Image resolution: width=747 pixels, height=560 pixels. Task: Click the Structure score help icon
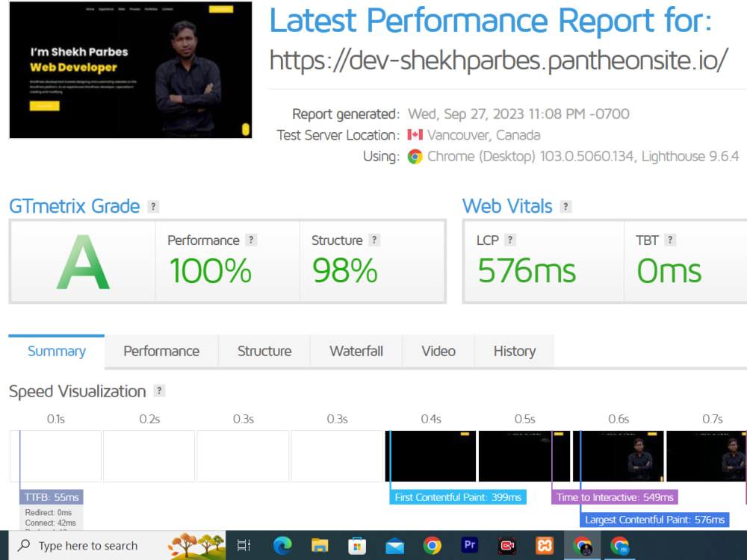tap(374, 240)
